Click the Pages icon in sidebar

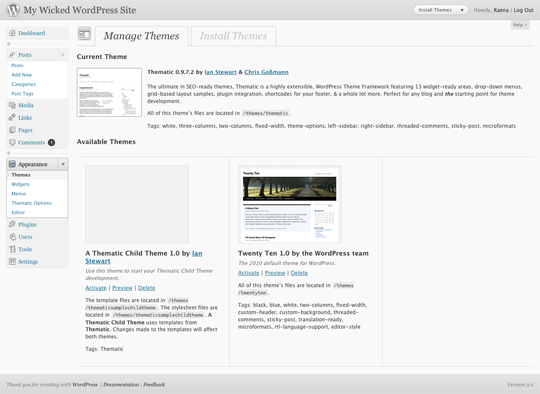12,130
